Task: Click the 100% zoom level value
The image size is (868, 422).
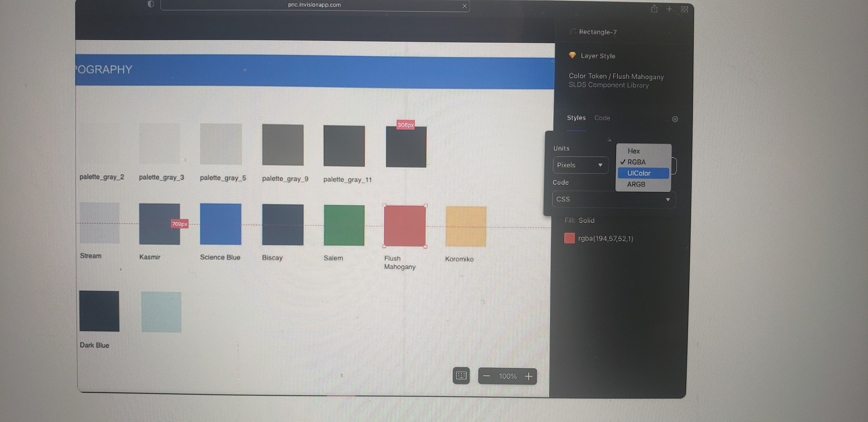Action: pos(507,376)
